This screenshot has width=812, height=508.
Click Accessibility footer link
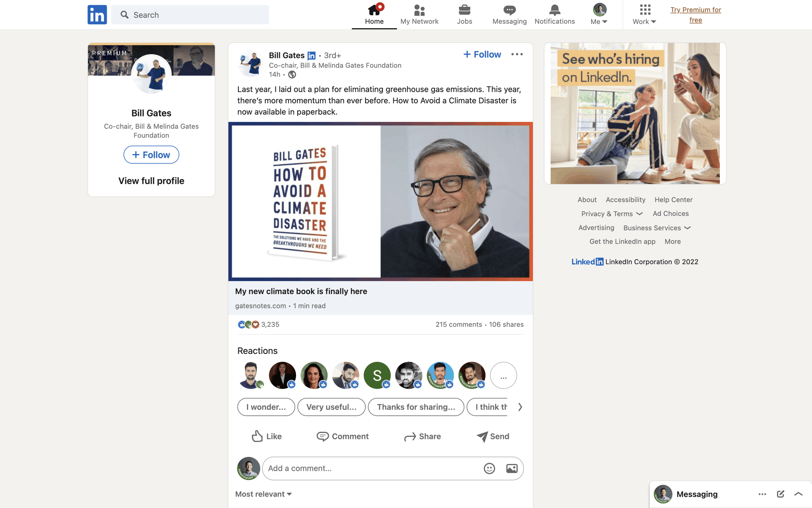(x=625, y=200)
